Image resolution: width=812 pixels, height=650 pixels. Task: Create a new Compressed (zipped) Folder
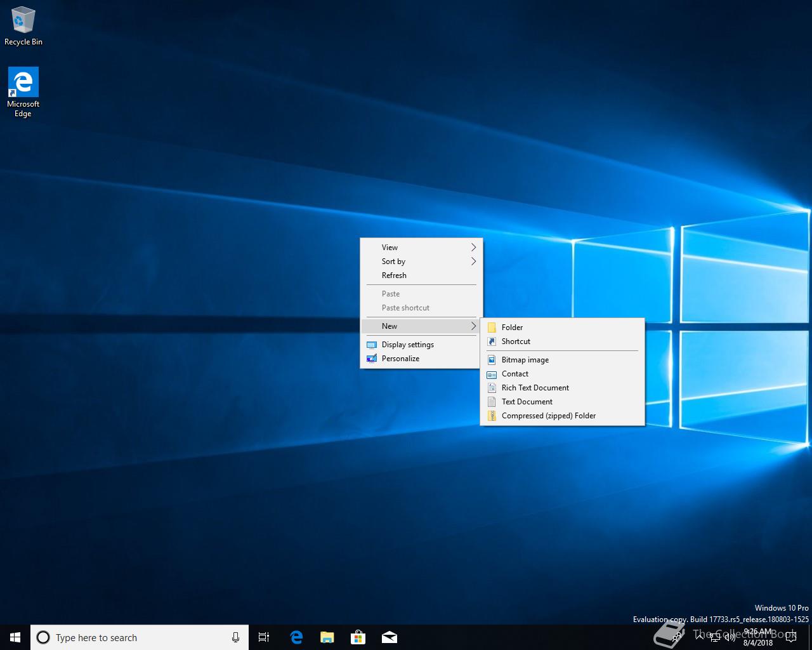[x=548, y=416]
